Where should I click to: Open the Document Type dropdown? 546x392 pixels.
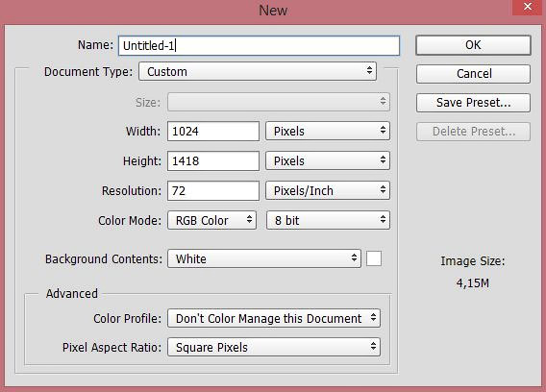258,71
